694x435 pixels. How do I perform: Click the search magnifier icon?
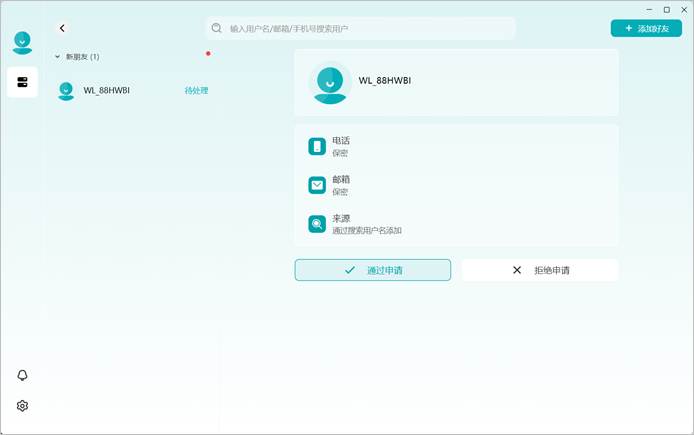pyautogui.click(x=216, y=28)
